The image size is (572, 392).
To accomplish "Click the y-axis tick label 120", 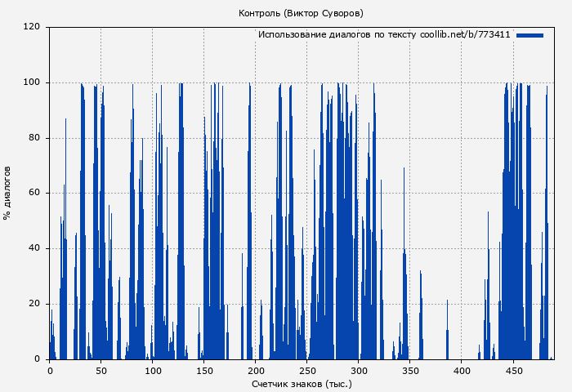I will [x=32, y=27].
